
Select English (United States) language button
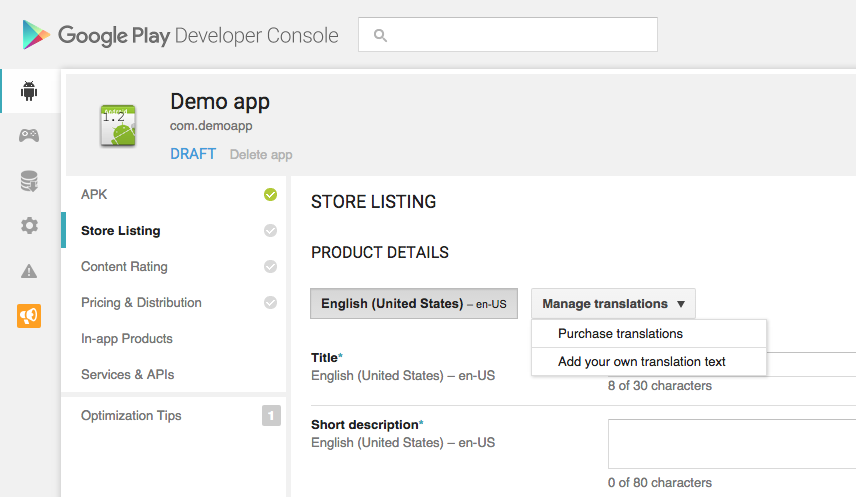pyautogui.click(x=414, y=304)
